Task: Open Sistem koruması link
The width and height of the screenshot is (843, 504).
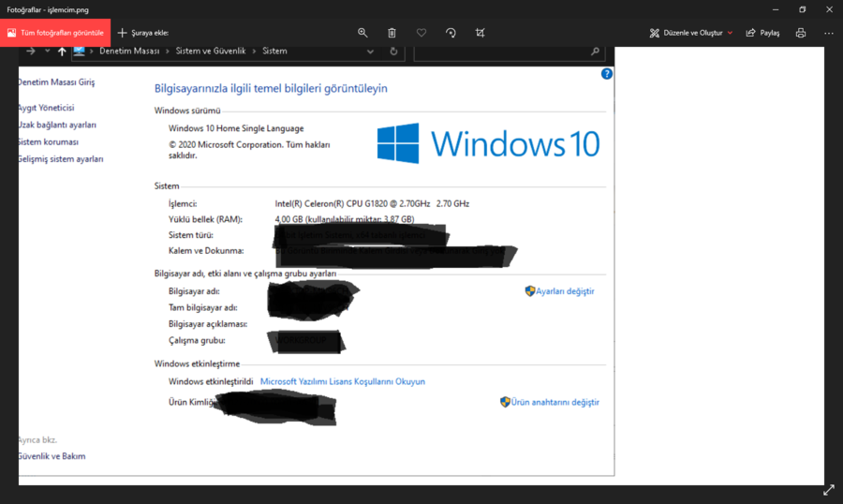Action: [x=49, y=142]
